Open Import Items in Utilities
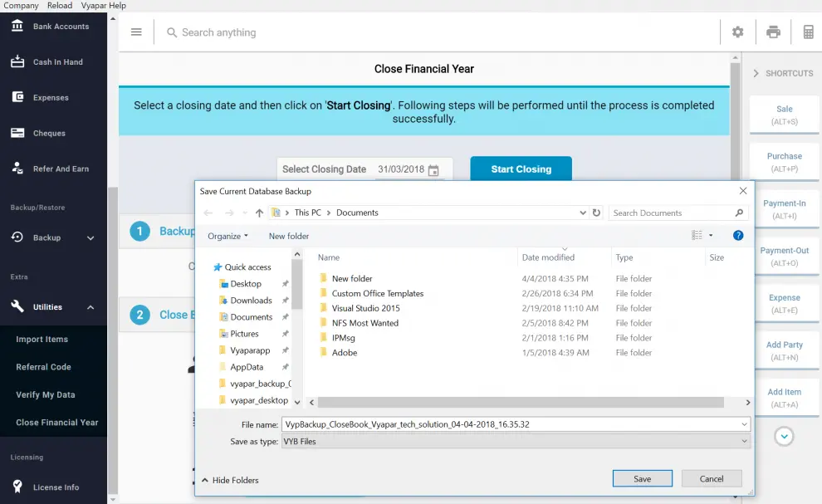The height and width of the screenshot is (504, 822). (x=42, y=340)
